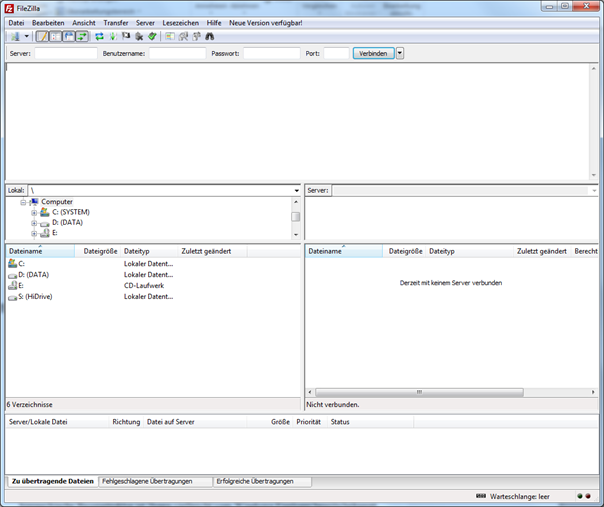Toggle the local directory tree view
This screenshot has height=507, width=604.
click(x=55, y=36)
